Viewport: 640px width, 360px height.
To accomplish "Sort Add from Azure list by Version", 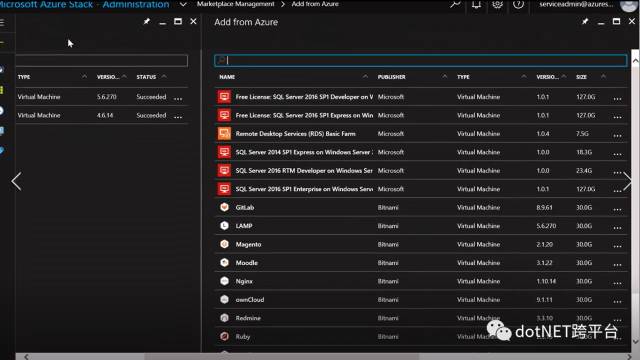I will (547, 77).
